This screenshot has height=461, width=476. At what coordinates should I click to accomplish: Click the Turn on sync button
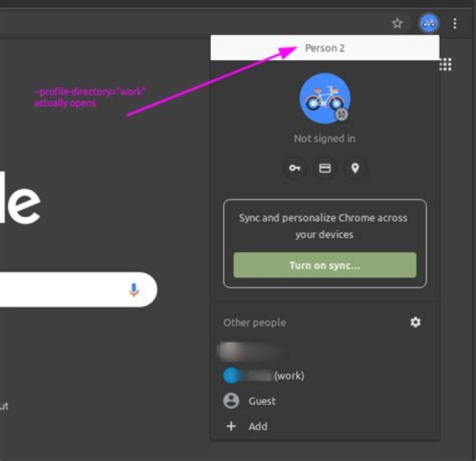[325, 265]
